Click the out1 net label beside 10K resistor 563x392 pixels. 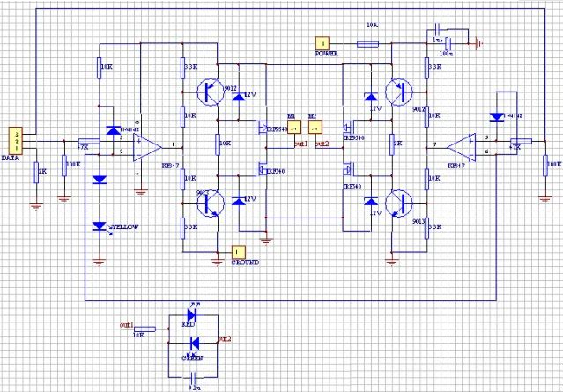(124, 325)
